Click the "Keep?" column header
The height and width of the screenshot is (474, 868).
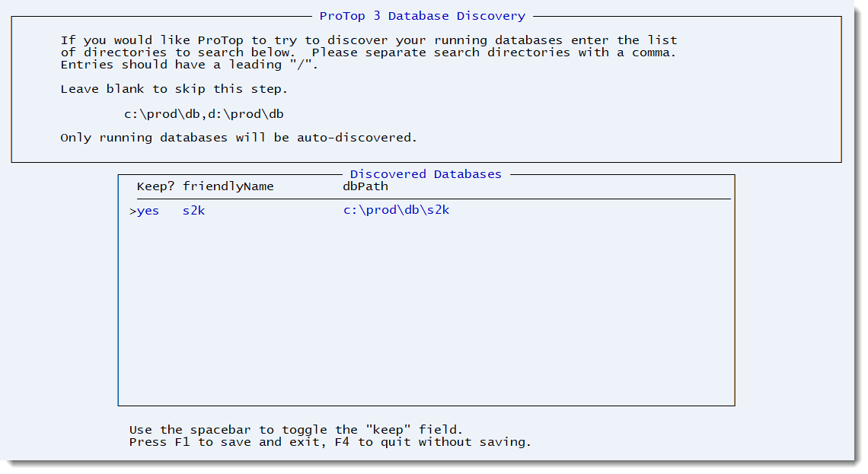tap(156, 186)
